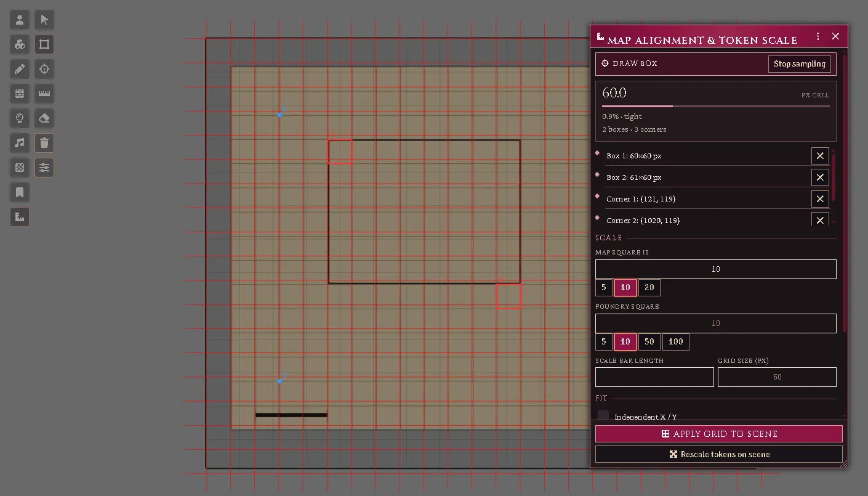Image resolution: width=868 pixels, height=496 pixels.
Task: Click the Draw Box heading label
Action: coord(635,63)
